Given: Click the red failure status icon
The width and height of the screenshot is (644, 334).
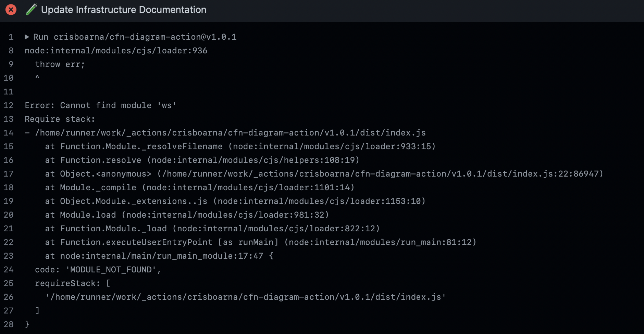Looking at the screenshot, I should (x=11, y=10).
